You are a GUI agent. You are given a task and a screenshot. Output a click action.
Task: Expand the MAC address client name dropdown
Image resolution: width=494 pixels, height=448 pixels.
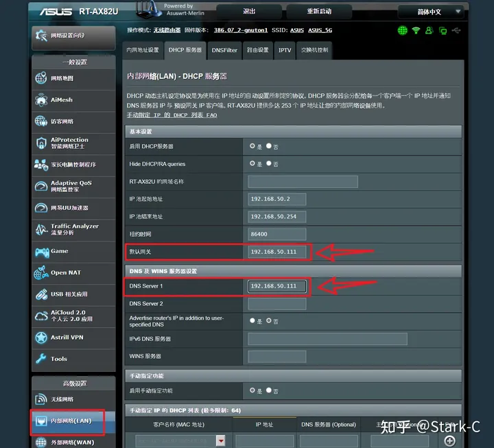221,440
